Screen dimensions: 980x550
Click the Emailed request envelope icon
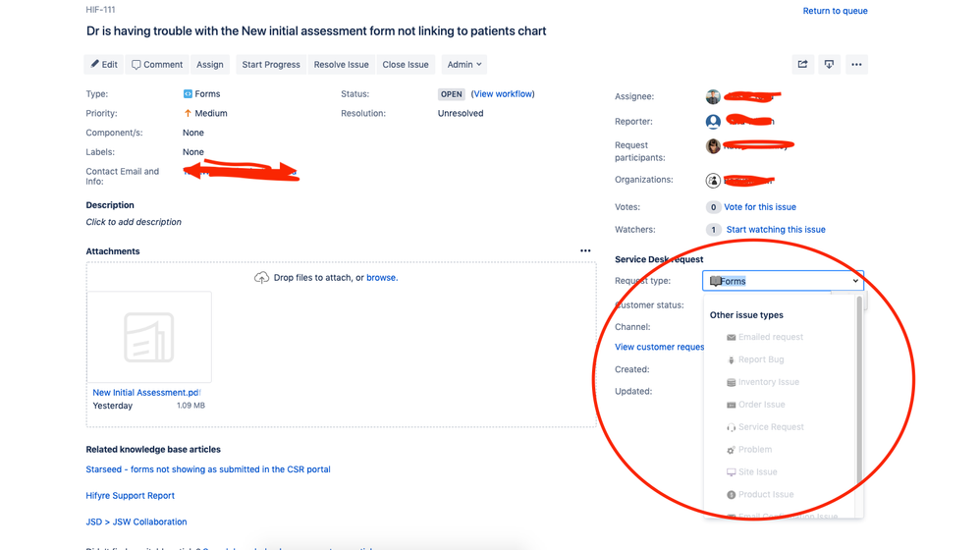pyautogui.click(x=732, y=338)
